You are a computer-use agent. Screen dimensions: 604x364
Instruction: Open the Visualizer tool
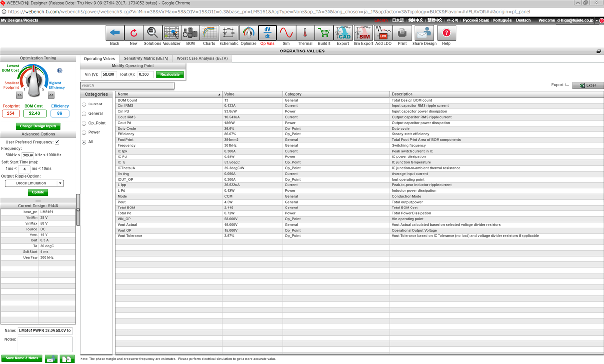coord(171,33)
